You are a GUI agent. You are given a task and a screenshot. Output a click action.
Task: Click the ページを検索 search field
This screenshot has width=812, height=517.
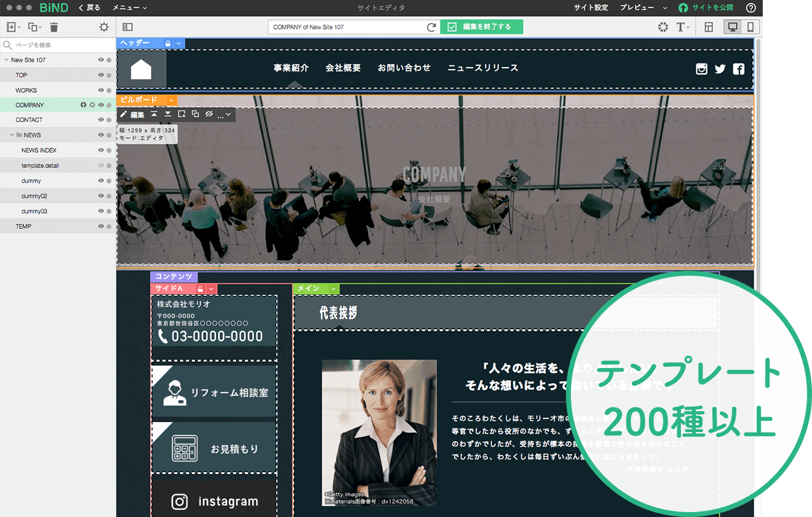tap(58, 45)
